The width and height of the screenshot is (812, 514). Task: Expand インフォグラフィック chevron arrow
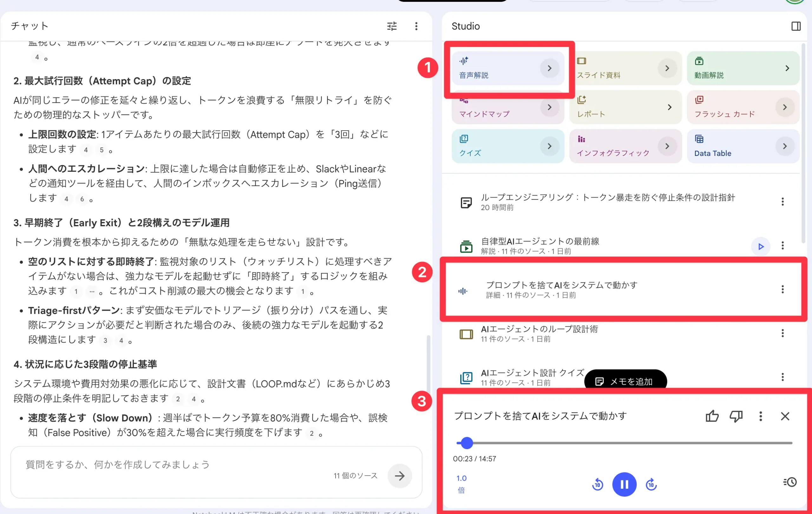coord(667,146)
